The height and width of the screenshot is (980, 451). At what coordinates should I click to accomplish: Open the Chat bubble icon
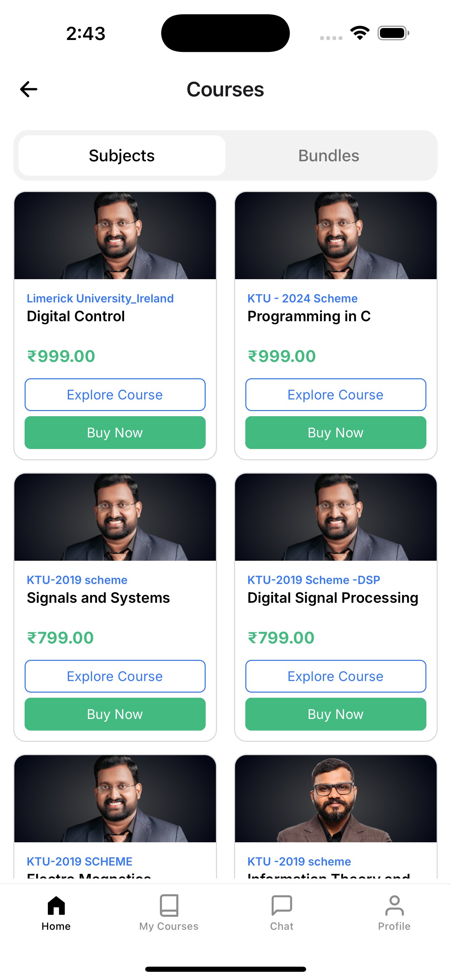(282, 906)
